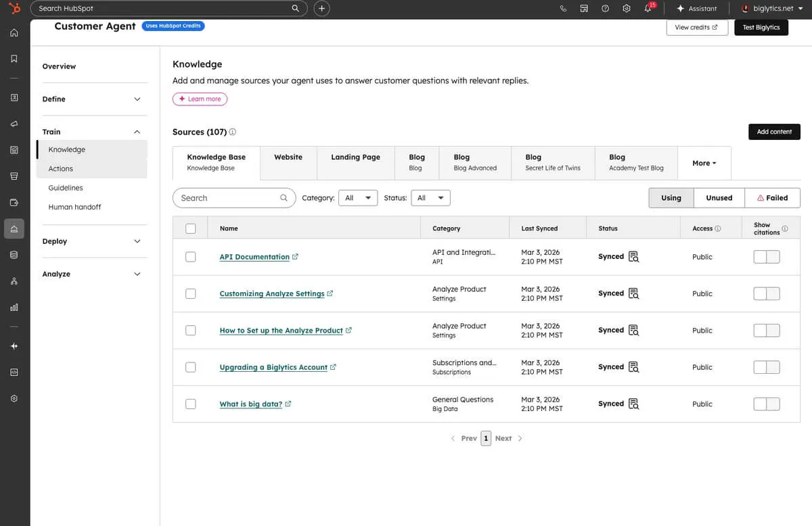Go to Actions in the Train menu
Image resolution: width=812 pixels, height=526 pixels.
(60, 169)
